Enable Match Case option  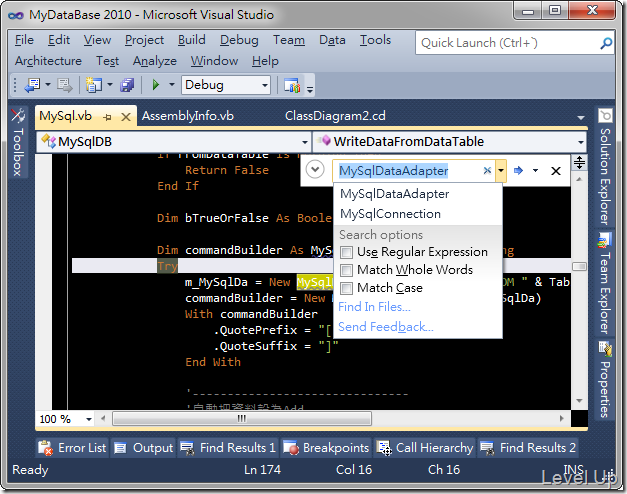click(346, 288)
